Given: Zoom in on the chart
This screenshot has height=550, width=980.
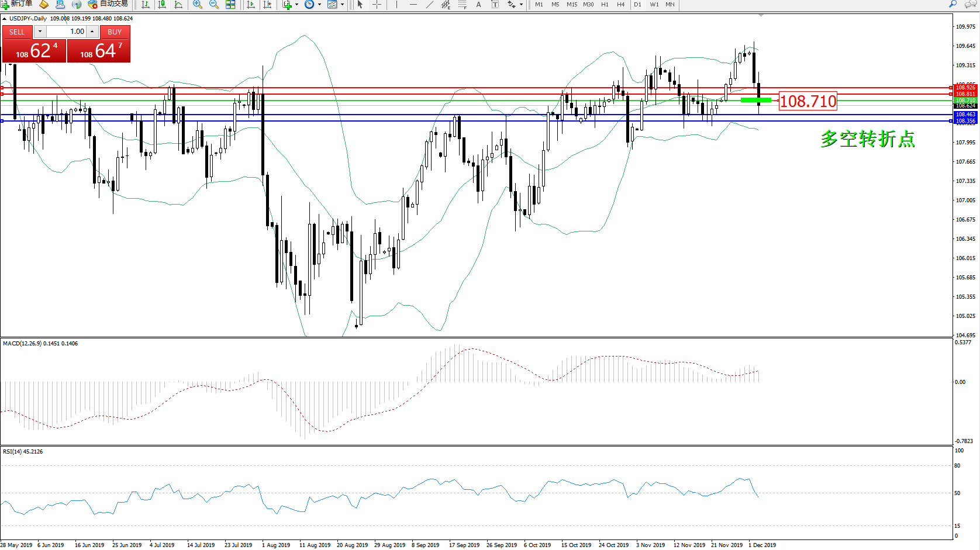Looking at the screenshot, I should [x=198, y=5].
